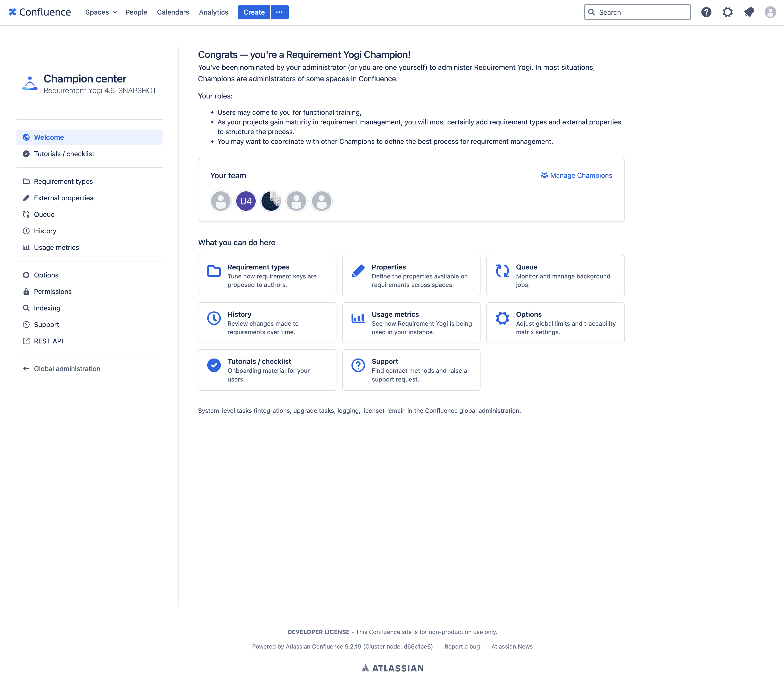The height and width of the screenshot is (699, 784).
Task: Click the question mark icon on Support card
Action: coord(358,366)
